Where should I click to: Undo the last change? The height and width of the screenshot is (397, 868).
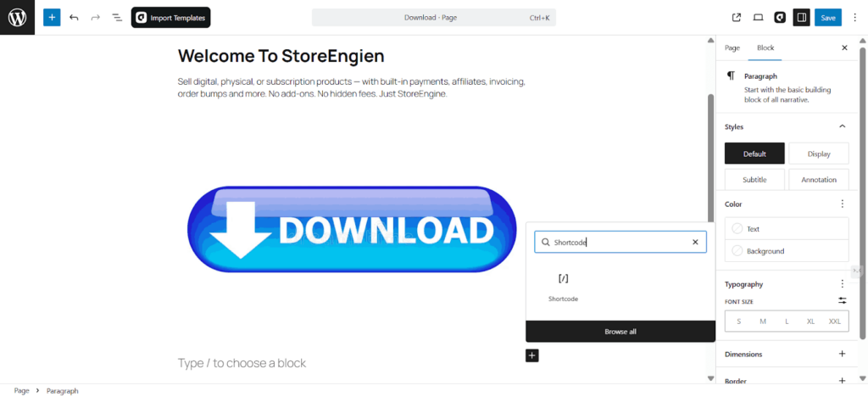(74, 18)
